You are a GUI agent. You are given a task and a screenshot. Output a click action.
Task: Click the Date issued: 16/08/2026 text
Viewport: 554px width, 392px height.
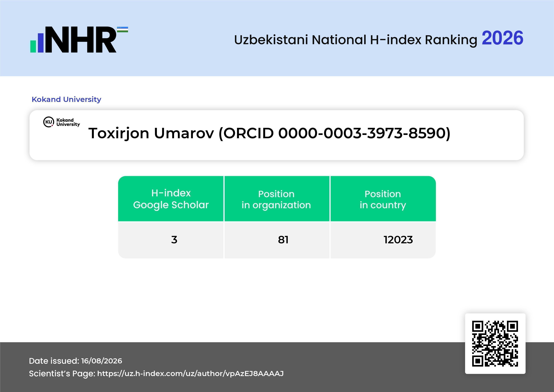pyautogui.click(x=75, y=361)
